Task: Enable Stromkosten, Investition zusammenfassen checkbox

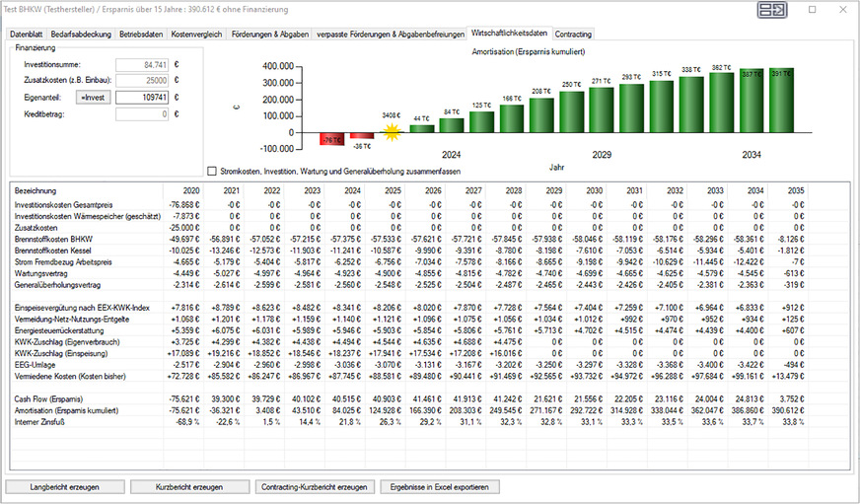Action: [212, 170]
